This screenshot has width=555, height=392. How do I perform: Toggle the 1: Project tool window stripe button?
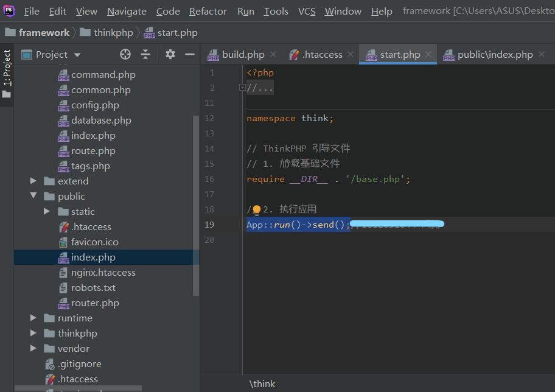7,74
